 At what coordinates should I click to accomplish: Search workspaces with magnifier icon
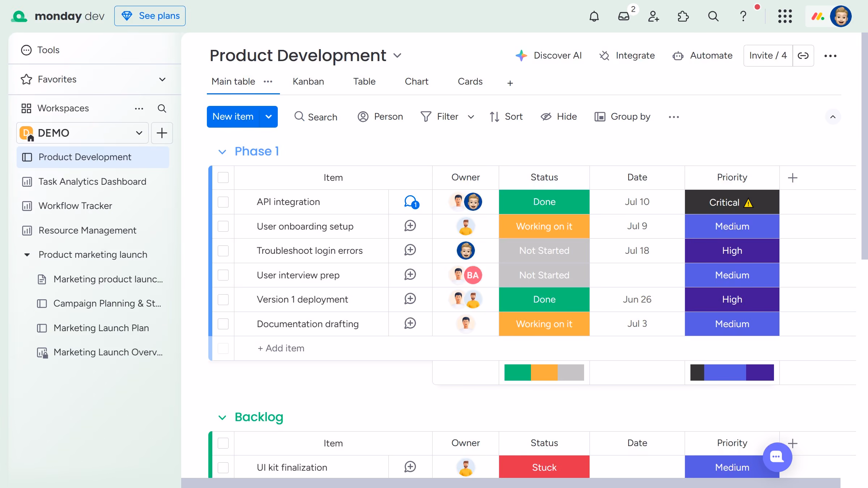pos(162,108)
